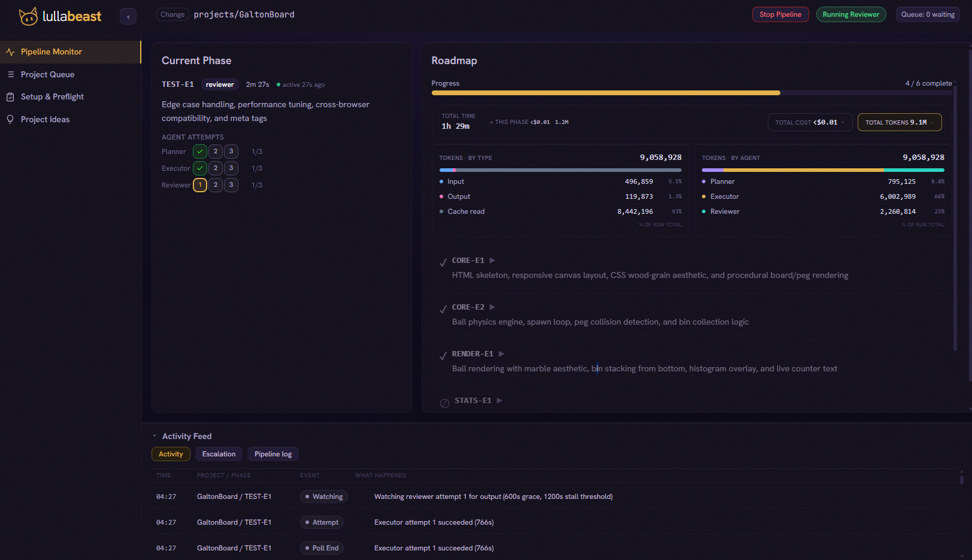Switch to the Escalation tab
The image size is (972, 560).
219,454
